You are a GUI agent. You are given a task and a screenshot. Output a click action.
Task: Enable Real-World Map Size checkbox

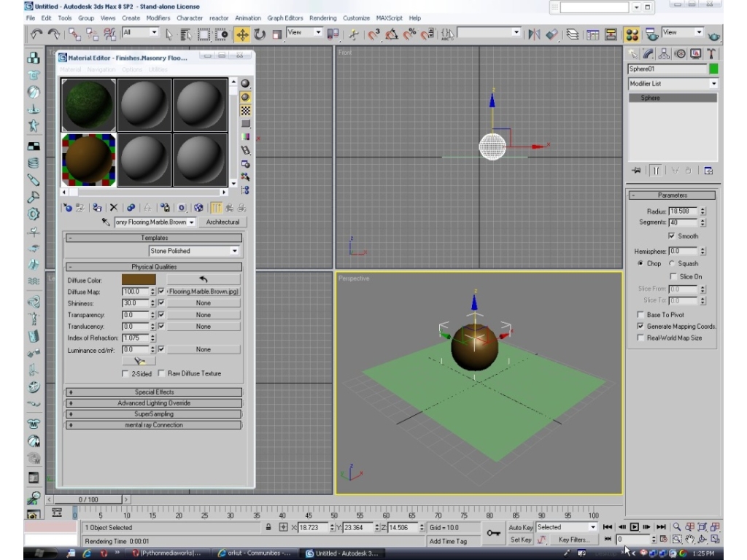640,338
